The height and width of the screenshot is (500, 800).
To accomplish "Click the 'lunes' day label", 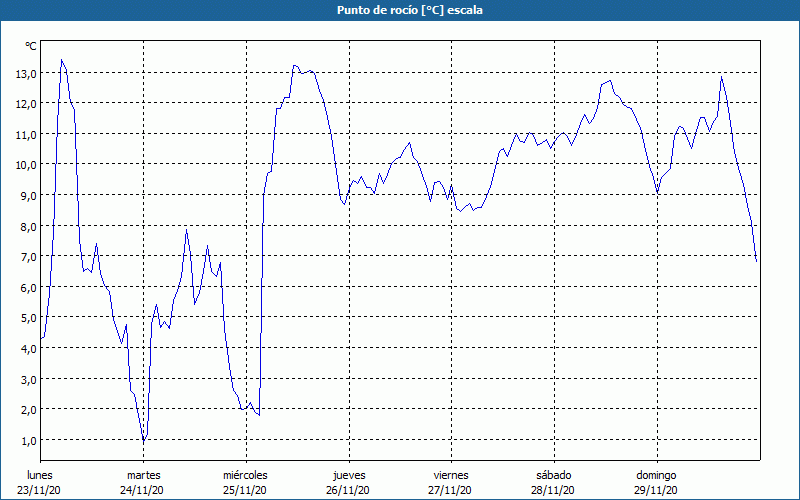I will [x=40, y=475].
